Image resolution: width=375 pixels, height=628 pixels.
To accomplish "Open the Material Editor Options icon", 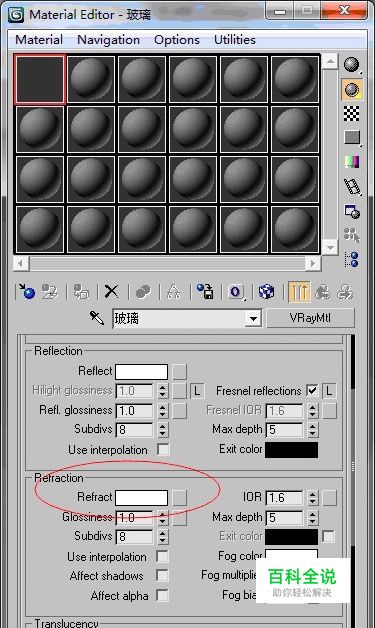I will tap(352, 211).
